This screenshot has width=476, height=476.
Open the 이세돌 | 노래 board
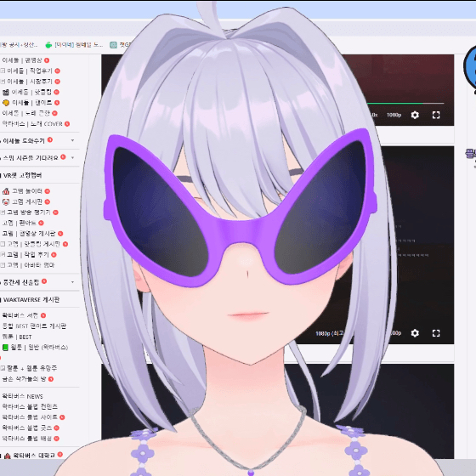point(25,113)
